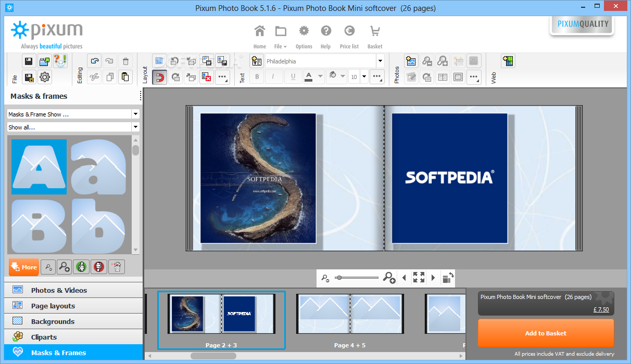631x364 pixels.
Task: Click the Save As floppy icon
Action: [x=29, y=77]
